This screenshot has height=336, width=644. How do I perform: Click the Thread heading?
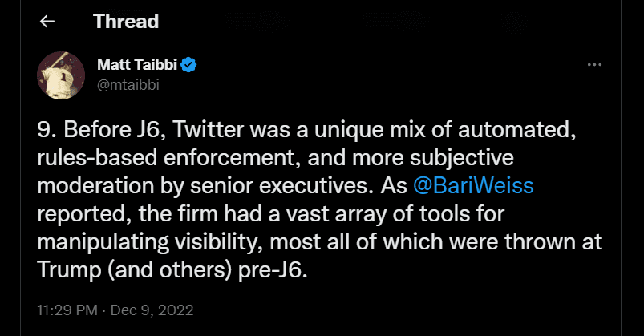click(x=126, y=22)
